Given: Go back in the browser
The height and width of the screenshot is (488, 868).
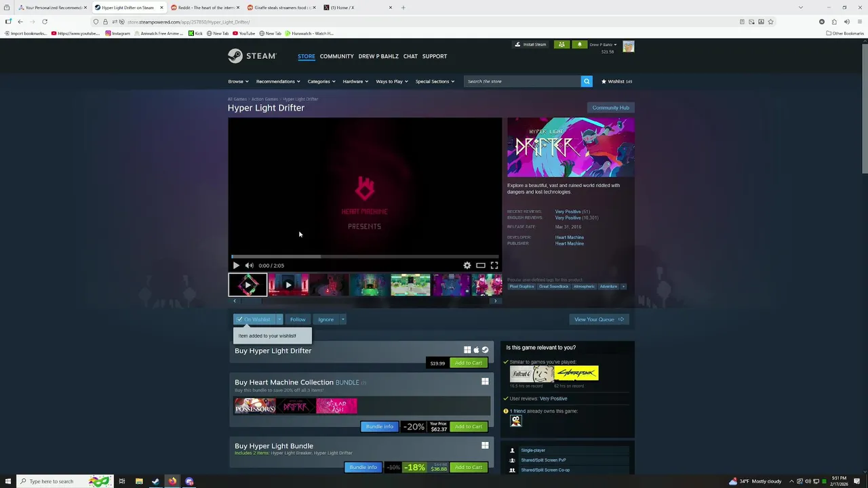Looking at the screenshot, I should [x=20, y=22].
